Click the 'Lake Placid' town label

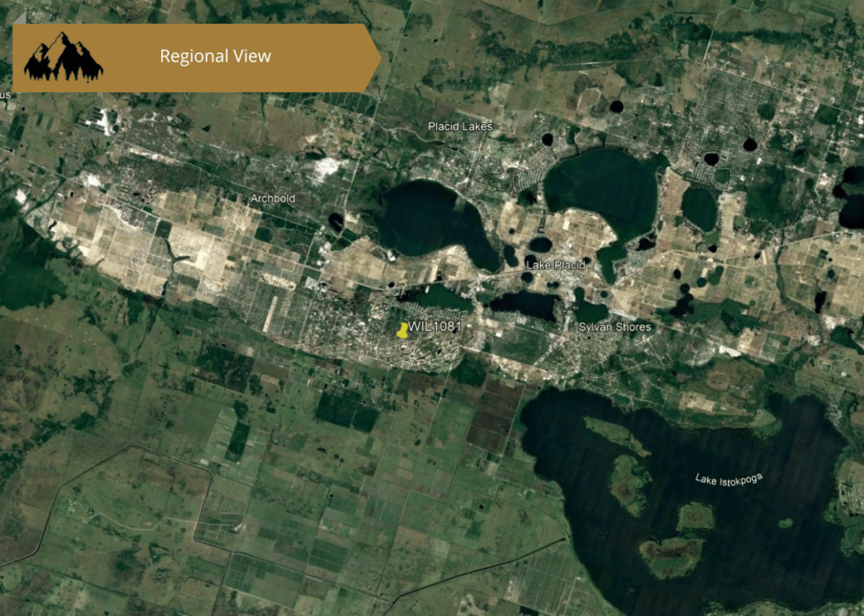click(555, 265)
